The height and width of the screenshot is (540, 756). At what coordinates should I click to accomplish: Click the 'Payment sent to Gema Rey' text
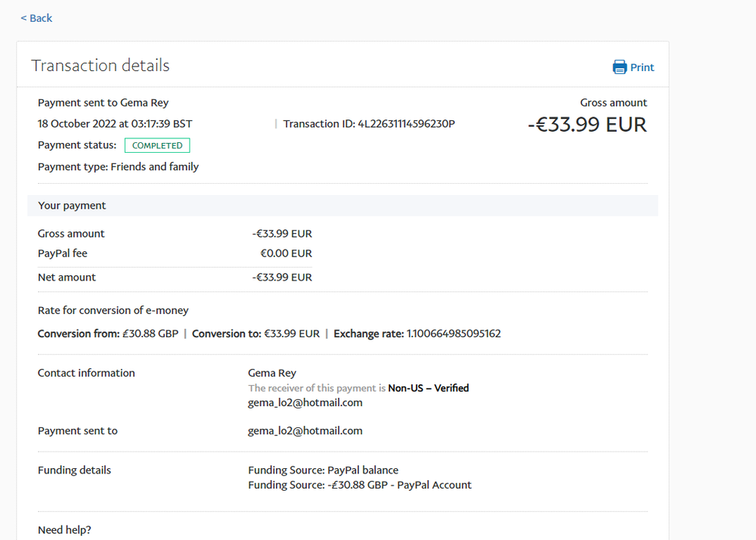tap(103, 103)
